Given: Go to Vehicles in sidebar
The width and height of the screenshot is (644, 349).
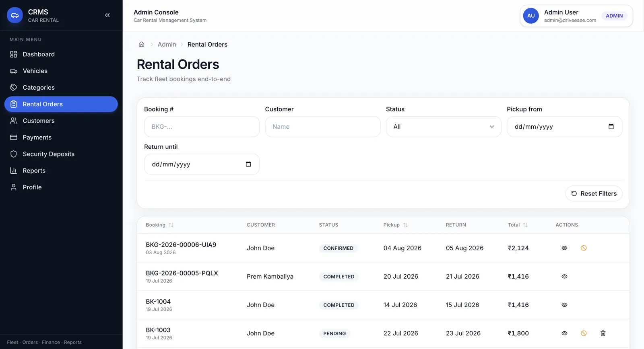Looking at the screenshot, I should coord(61,71).
